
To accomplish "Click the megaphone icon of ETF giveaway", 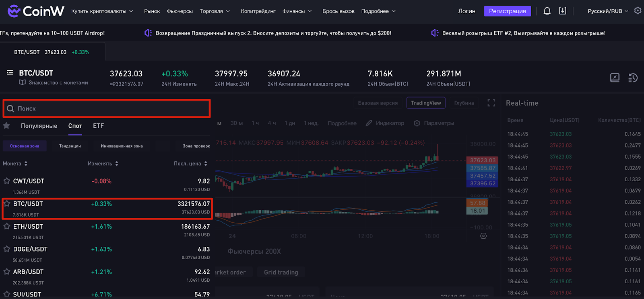I will coord(435,33).
